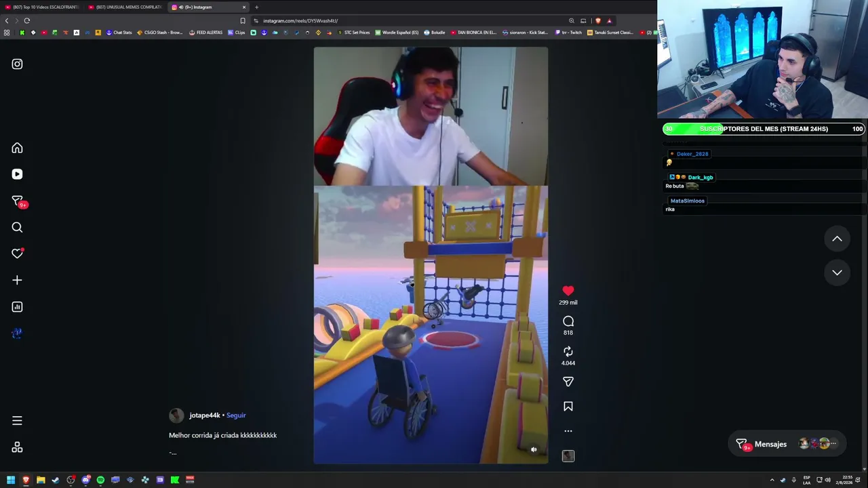The width and height of the screenshot is (868, 488).
Task: Open Instagram search magnifier
Action: [x=17, y=227]
